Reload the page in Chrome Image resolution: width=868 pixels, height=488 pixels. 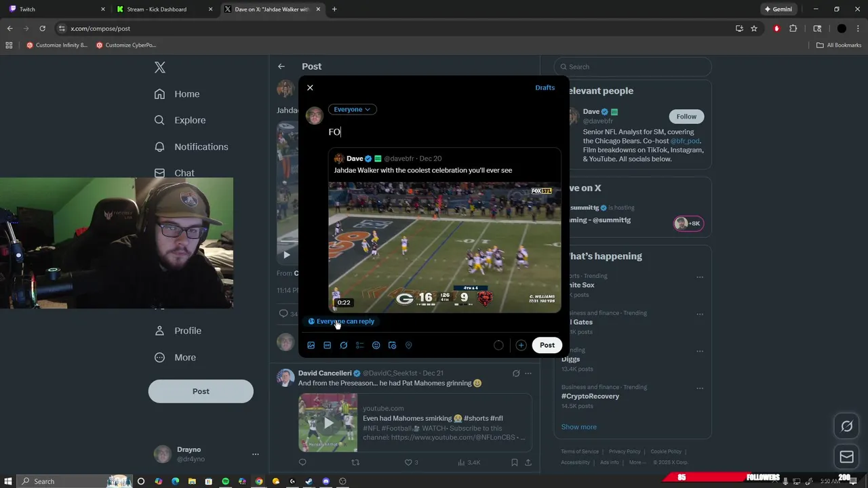[42, 28]
